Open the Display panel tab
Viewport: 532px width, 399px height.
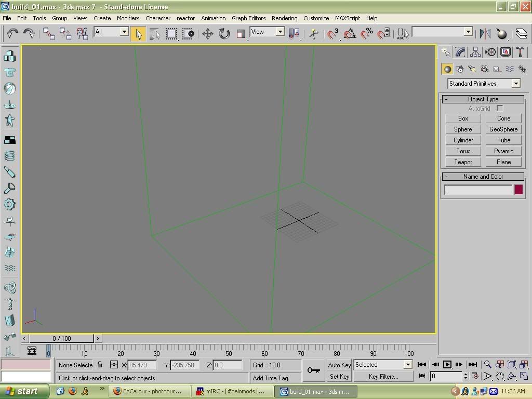point(506,52)
